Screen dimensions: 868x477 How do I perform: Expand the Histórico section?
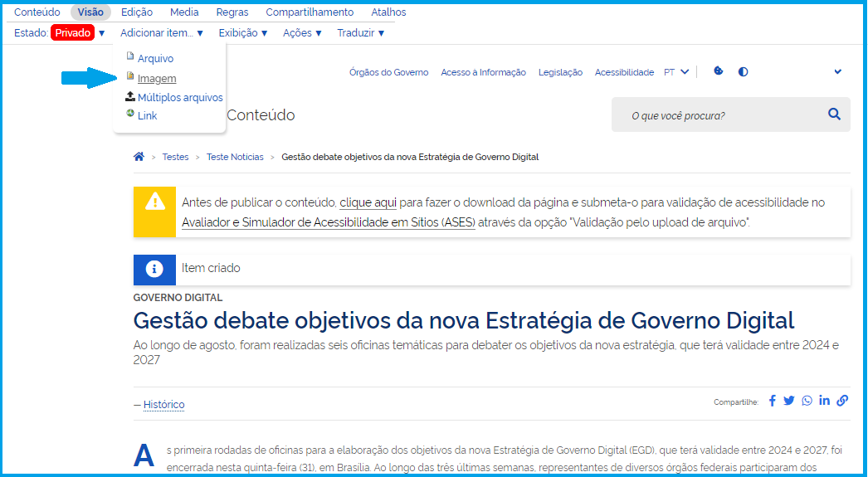pyautogui.click(x=163, y=405)
